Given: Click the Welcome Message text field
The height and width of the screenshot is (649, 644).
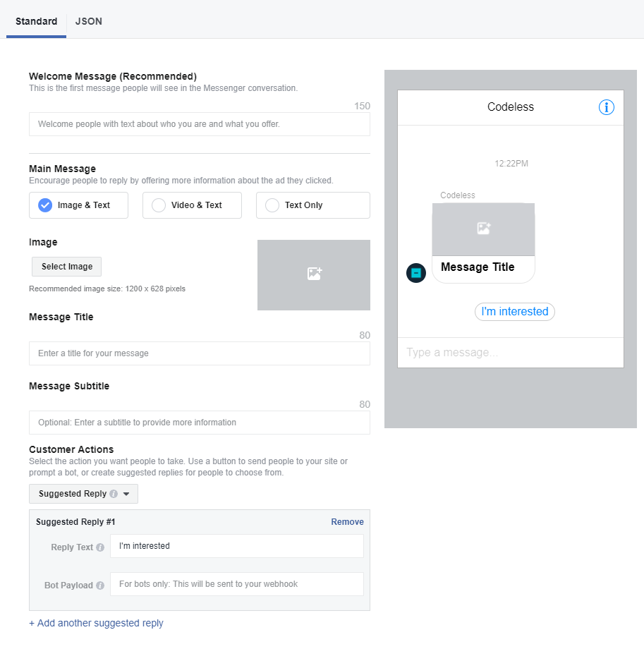Looking at the screenshot, I should pos(199,123).
